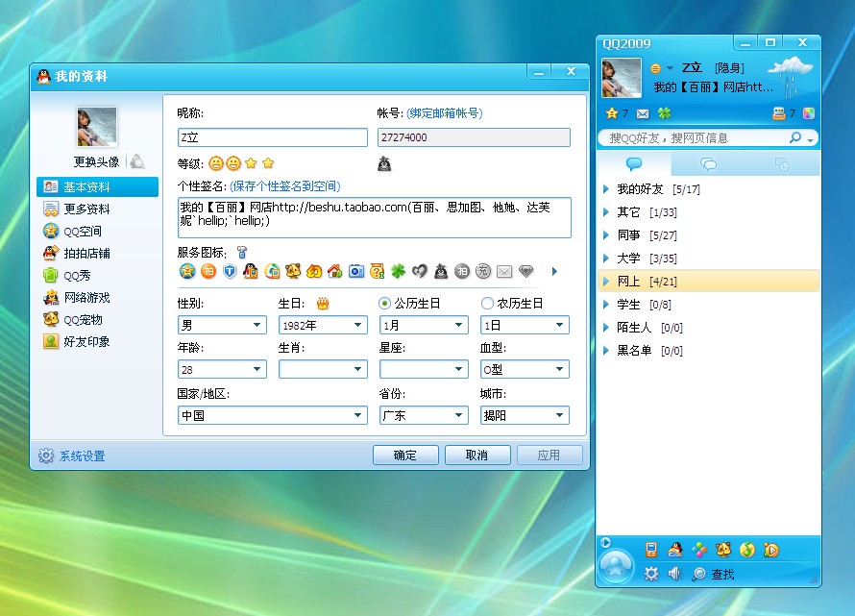
Task: Click camera photo service icon
Action: (356, 271)
